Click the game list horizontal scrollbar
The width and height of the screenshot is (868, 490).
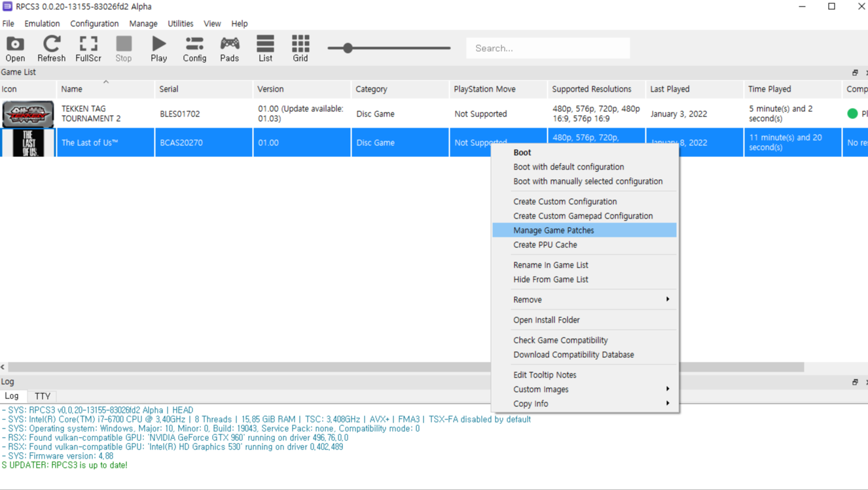tap(406, 367)
